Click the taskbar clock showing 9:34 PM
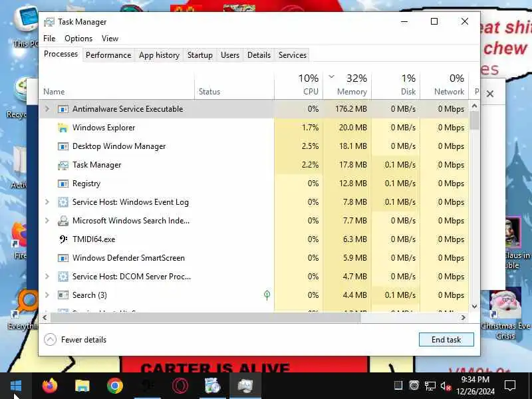The image size is (532, 399). [x=475, y=386]
